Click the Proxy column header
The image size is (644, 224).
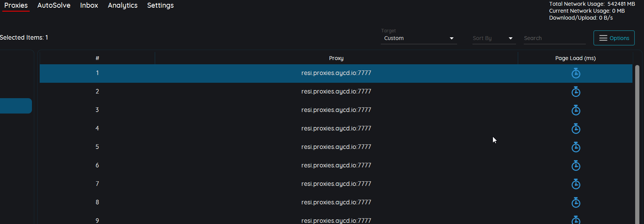click(336, 58)
